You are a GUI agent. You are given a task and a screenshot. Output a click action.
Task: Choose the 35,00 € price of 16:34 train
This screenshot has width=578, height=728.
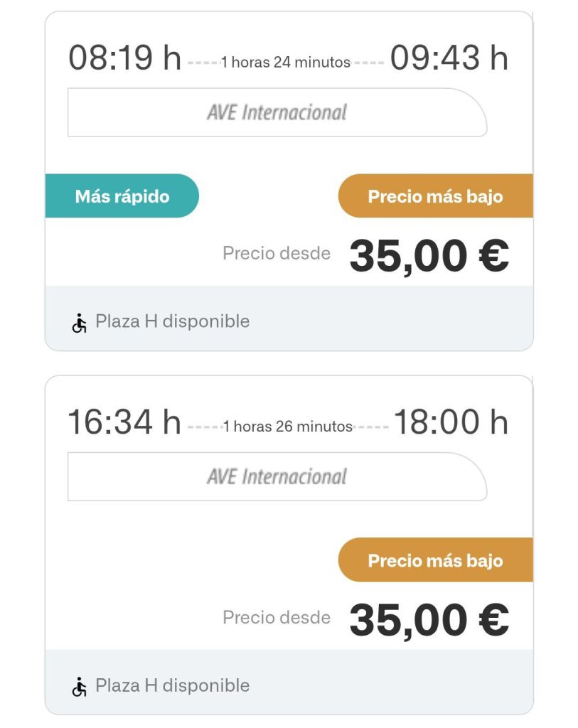(429, 620)
